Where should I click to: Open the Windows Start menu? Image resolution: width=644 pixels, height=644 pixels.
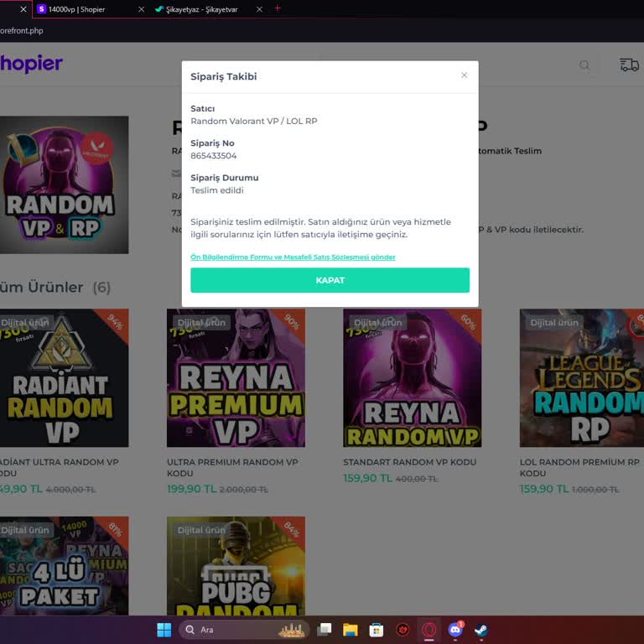164,630
